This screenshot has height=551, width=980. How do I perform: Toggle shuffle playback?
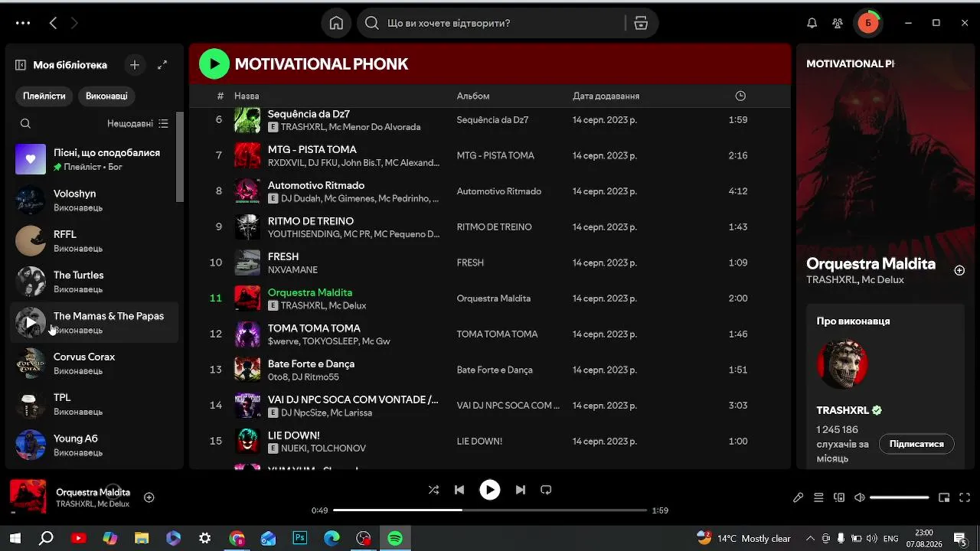[433, 490]
